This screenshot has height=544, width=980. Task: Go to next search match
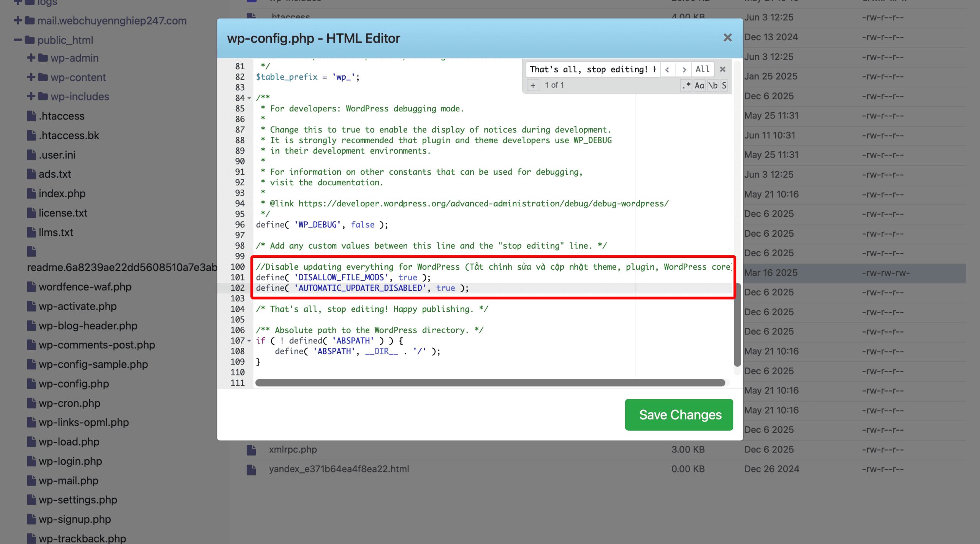pos(684,69)
